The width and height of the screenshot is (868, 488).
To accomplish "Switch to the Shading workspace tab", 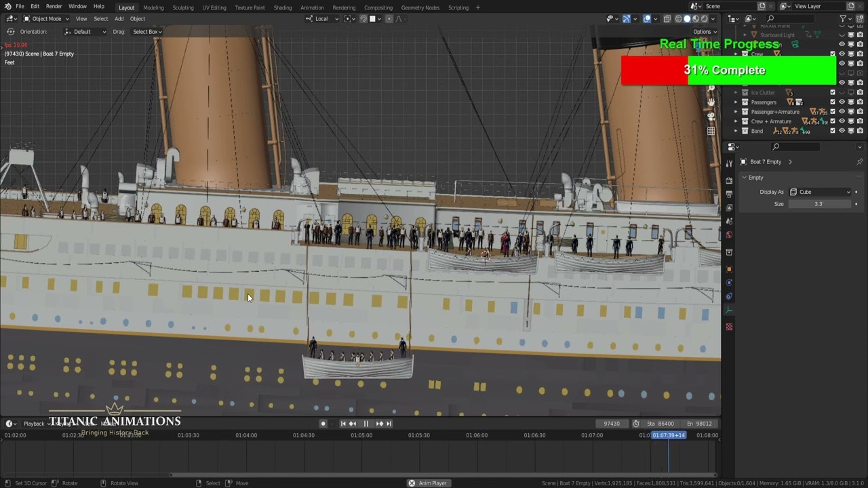I will (283, 7).
